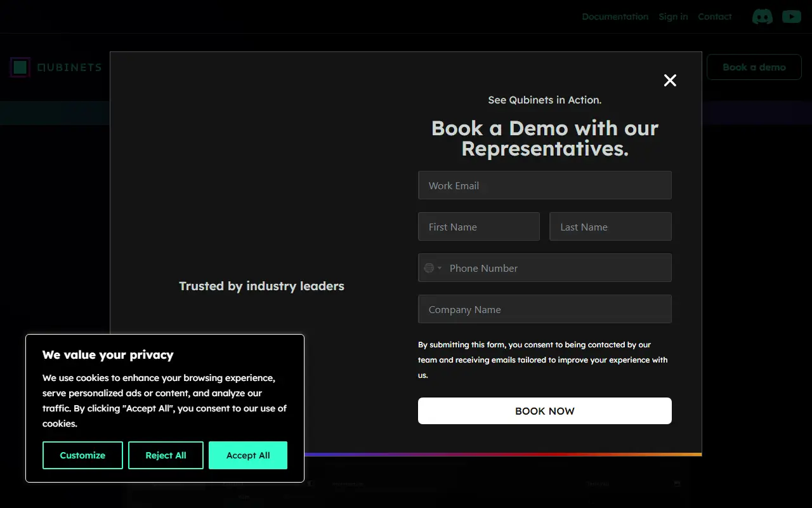Focus the Last Name field
Image resolution: width=812 pixels, height=508 pixels.
tap(610, 227)
